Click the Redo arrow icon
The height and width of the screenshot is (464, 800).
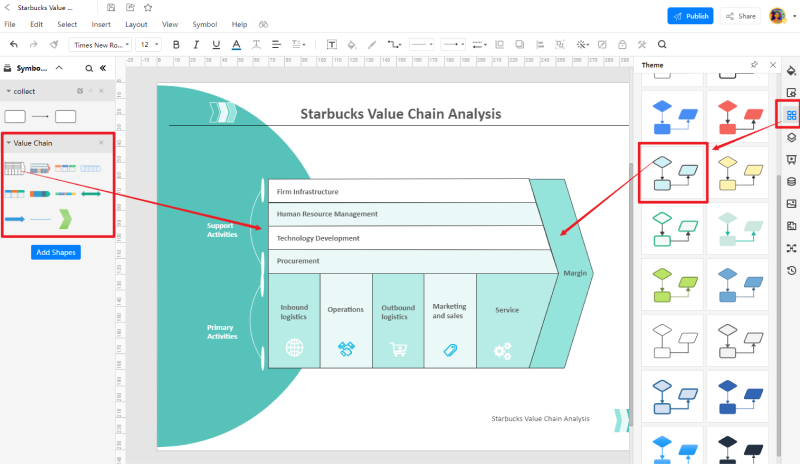[34, 44]
